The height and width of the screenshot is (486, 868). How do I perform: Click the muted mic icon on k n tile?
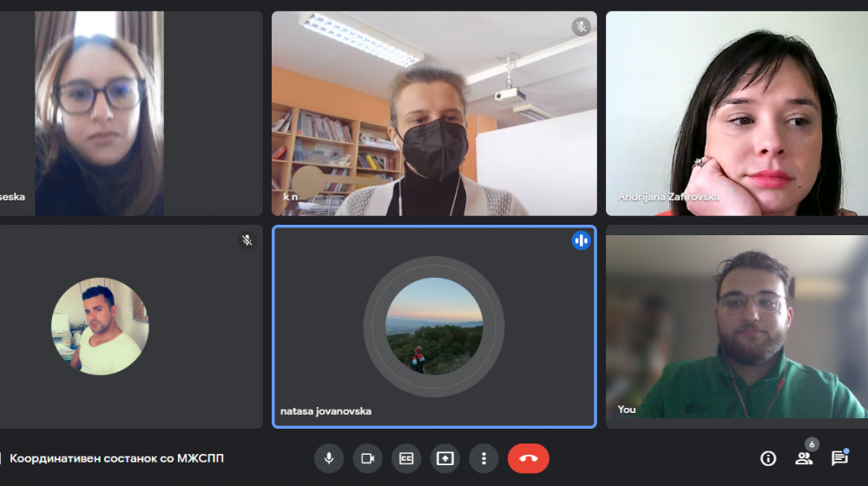click(x=581, y=27)
